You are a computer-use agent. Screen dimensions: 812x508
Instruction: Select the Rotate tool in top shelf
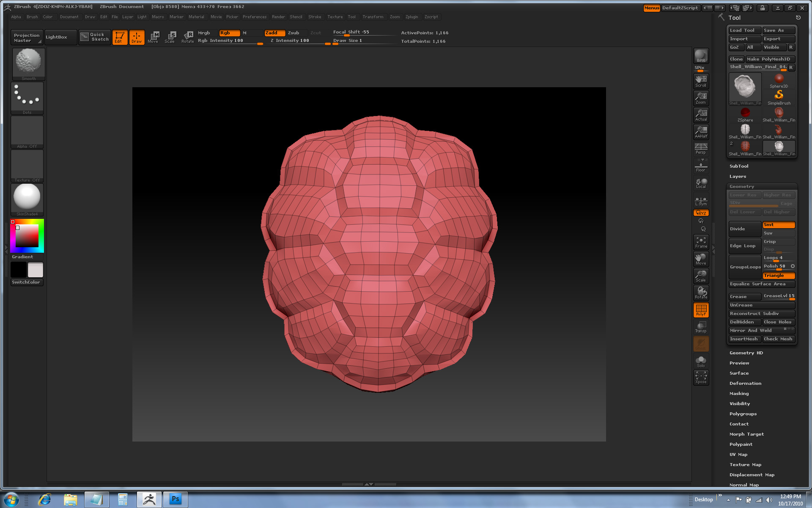[187, 37]
